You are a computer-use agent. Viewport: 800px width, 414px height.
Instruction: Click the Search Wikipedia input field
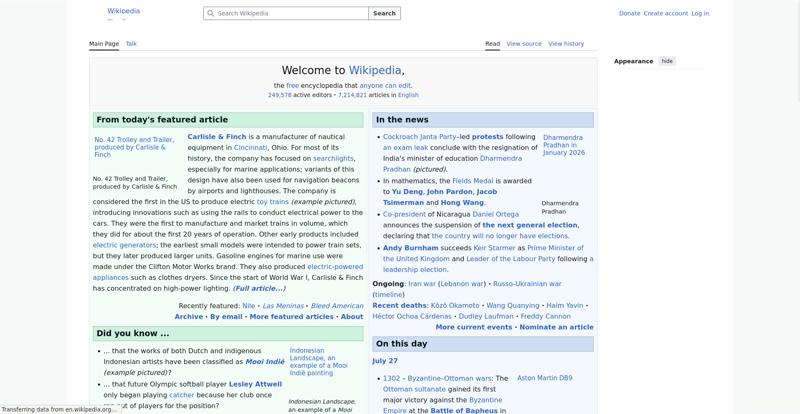tap(286, 13)
